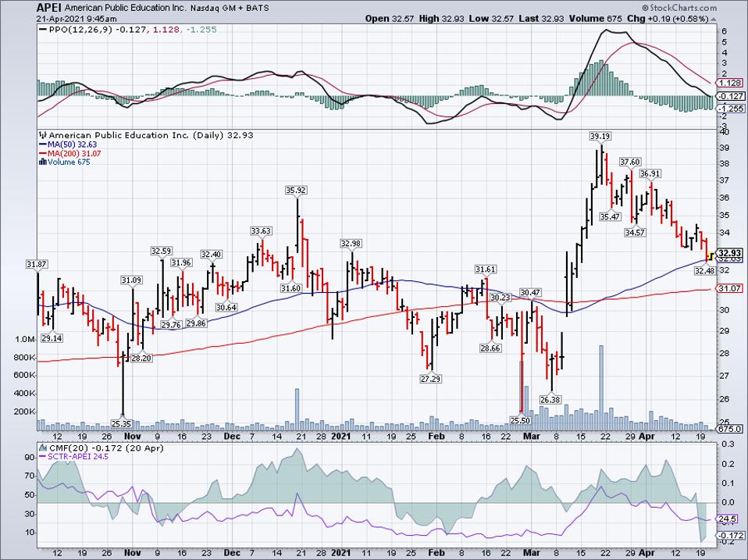
Task: Click the 'SCTR-APEI 24.5' legend entry
Action: (x=78, y=456)
